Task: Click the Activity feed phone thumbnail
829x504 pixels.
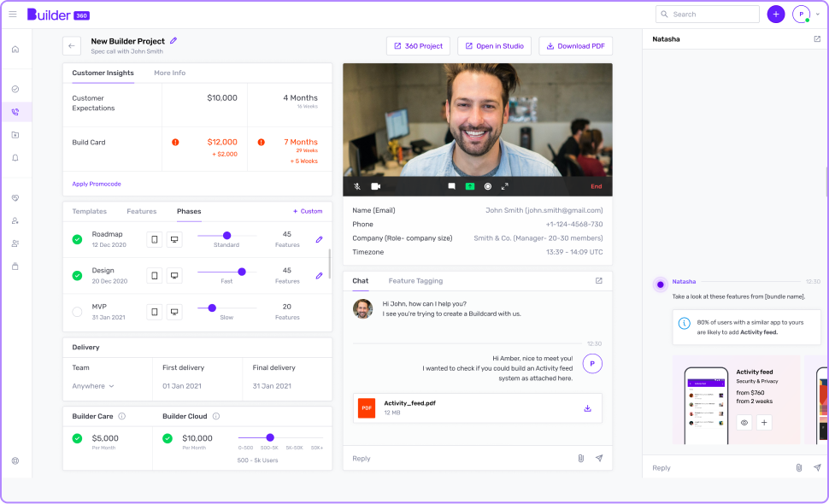Action: click(706, 405)
